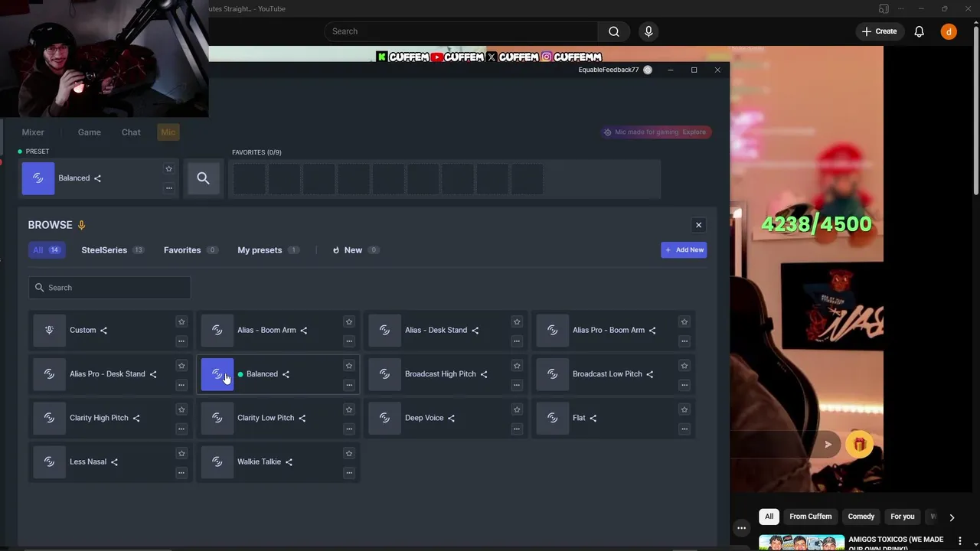Favorite the Less Nasal preset

coord(181,453)
